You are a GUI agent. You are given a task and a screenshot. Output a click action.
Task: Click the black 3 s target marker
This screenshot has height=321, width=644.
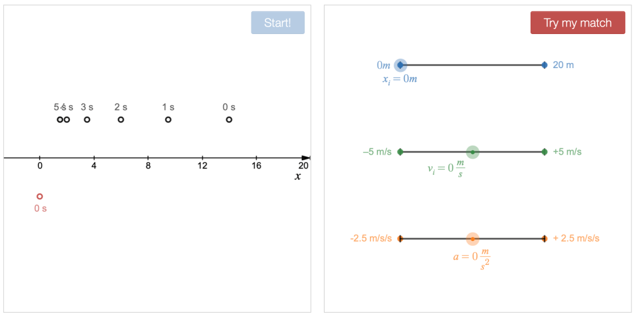coord(87,120)
